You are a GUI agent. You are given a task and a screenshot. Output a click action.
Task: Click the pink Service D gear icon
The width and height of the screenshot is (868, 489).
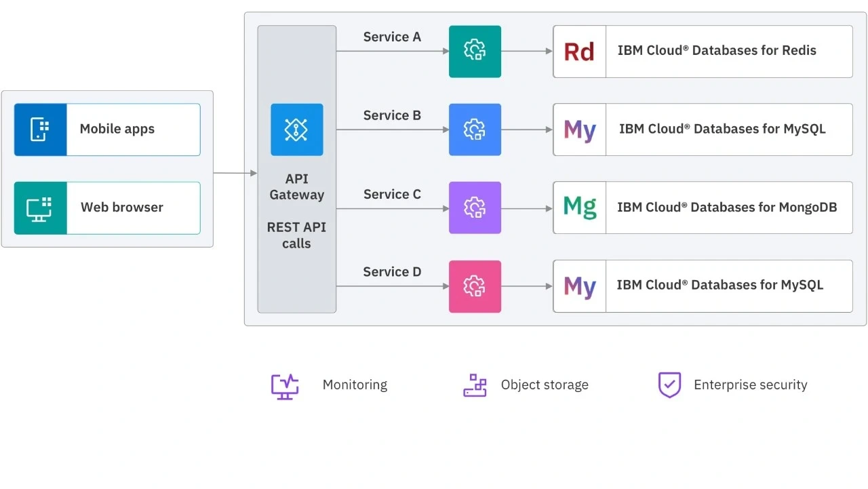tap(475, 286)
